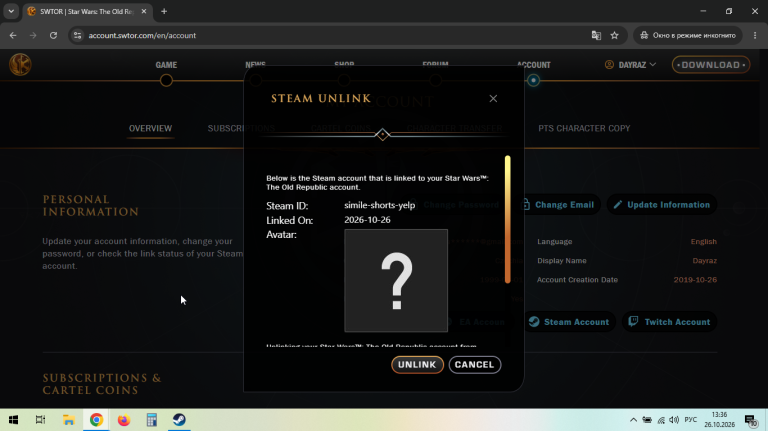
Task: Confirm with the UNLINK button
Action: (417, 365)
